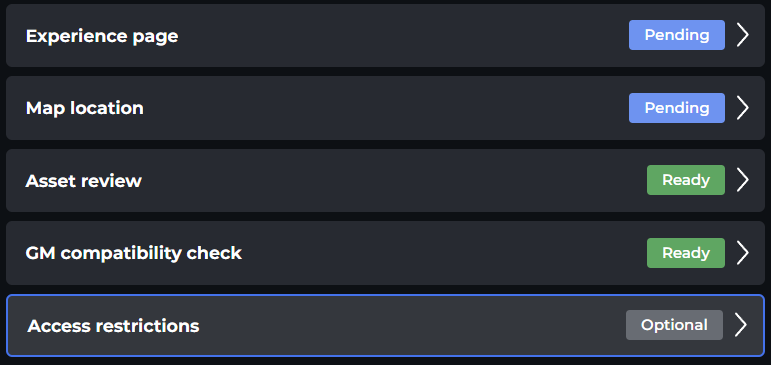The height and width of the screenshot is (365, 771).
Task: Click the empty space in the Asset review row
Action: coord(393,180)
